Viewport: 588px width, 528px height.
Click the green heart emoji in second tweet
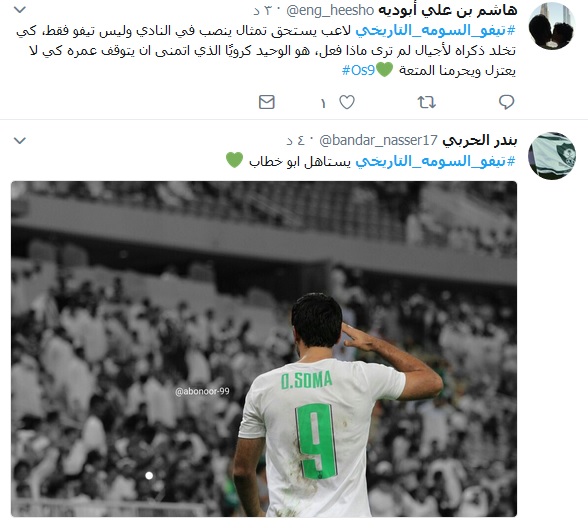[234, 160]
